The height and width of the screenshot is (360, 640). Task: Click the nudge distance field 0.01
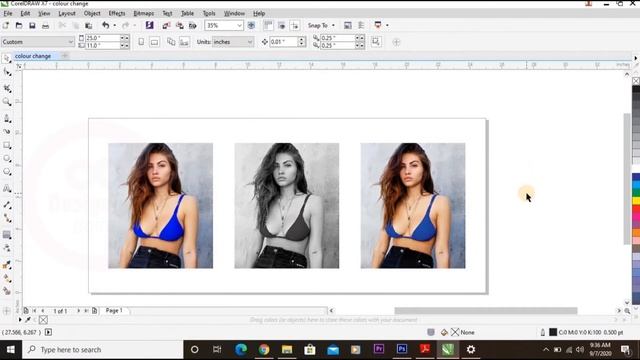pyautogui.click(x=283, y=42)
